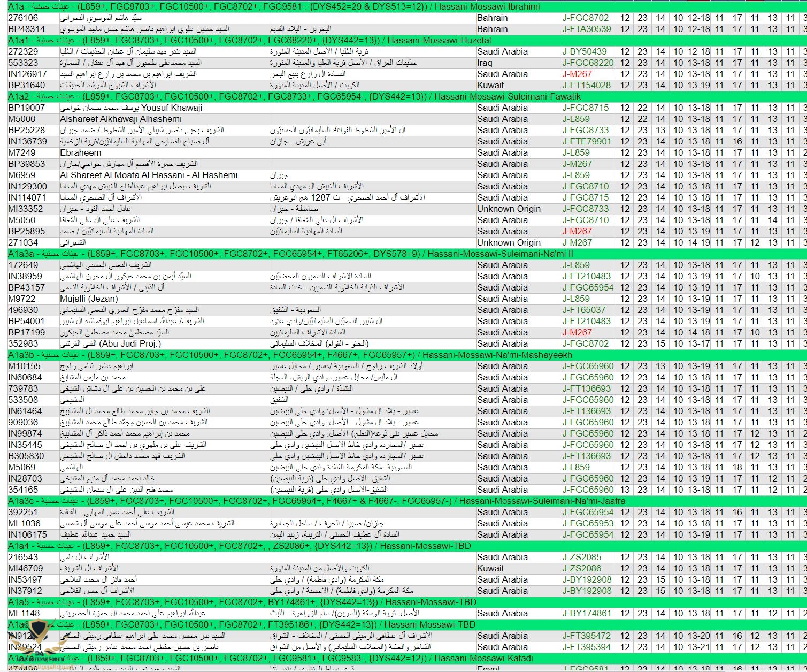This screenshot has width=807, height=672.
Task: Click kit number 216543
Action: point(23,558)
